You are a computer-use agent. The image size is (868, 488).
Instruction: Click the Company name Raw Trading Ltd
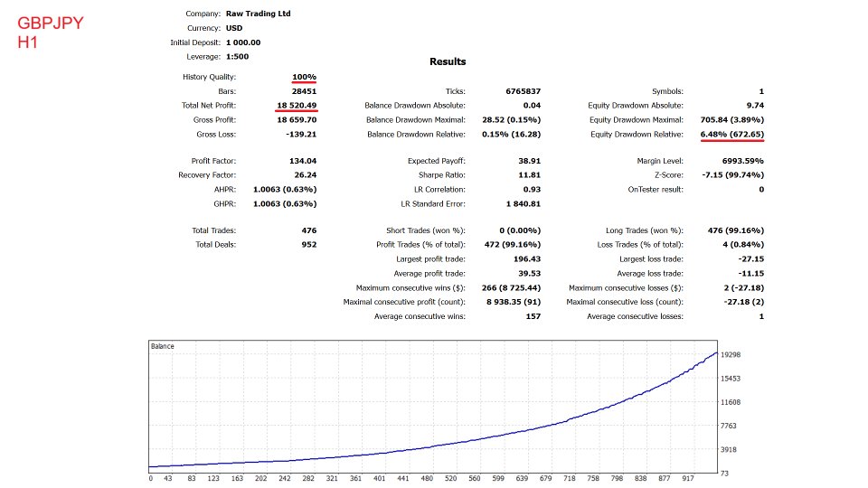pyautogui.click(x=259, y=14)
